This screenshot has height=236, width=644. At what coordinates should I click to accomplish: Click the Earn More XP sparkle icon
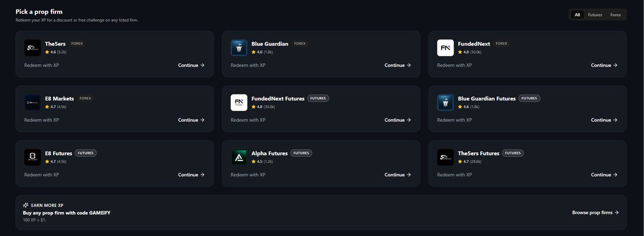coord(26,205)
